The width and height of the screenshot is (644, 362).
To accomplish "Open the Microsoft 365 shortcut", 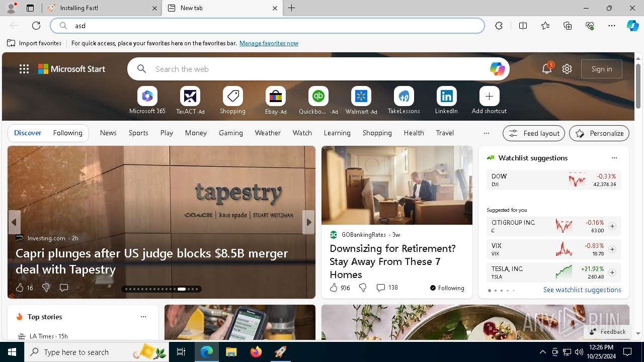I will pos(147,96).
